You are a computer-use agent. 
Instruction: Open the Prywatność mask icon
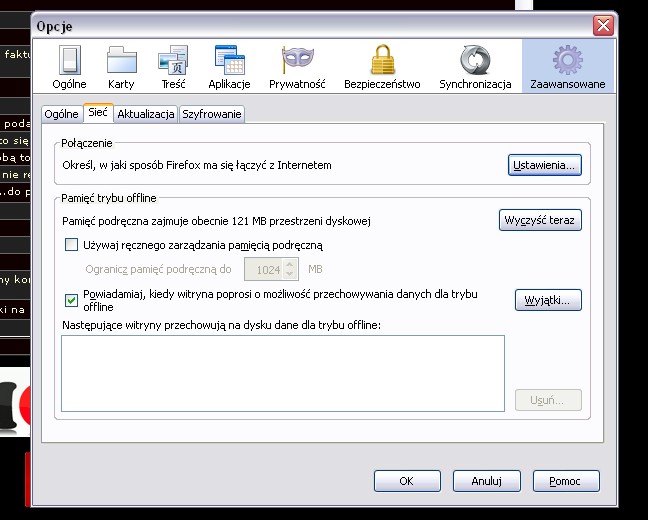(297, 61)
